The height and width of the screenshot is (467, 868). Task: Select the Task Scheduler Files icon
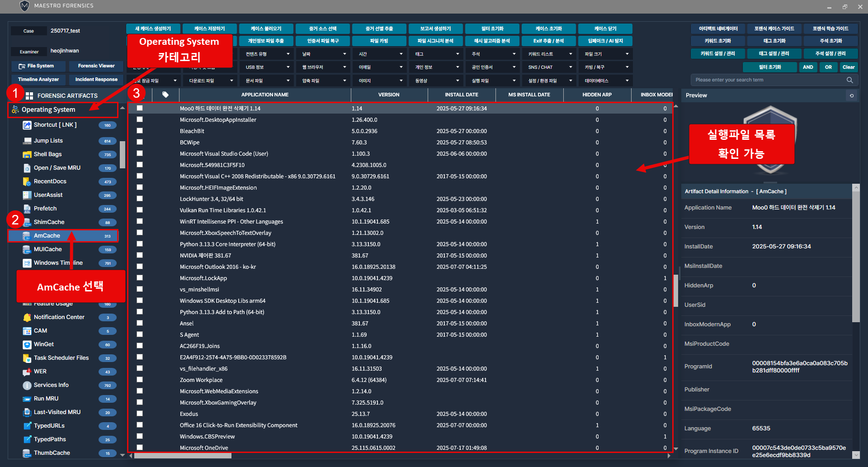coord(27,358)
